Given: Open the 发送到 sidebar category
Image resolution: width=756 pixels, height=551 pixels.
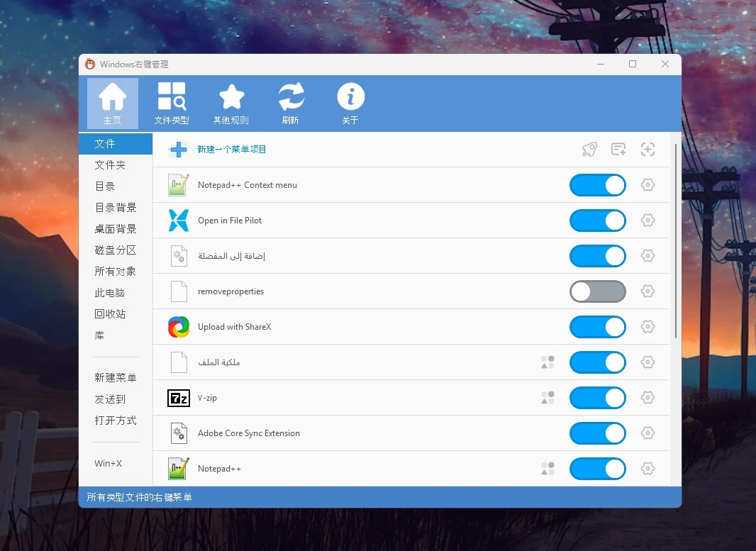Looking at the screenshot, I should (110, 399).
